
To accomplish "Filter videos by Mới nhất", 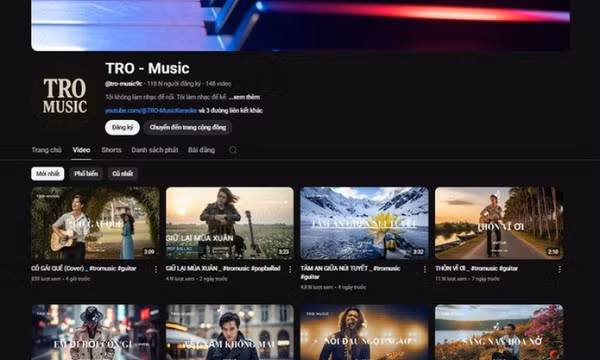I will (x=48, y=174).
